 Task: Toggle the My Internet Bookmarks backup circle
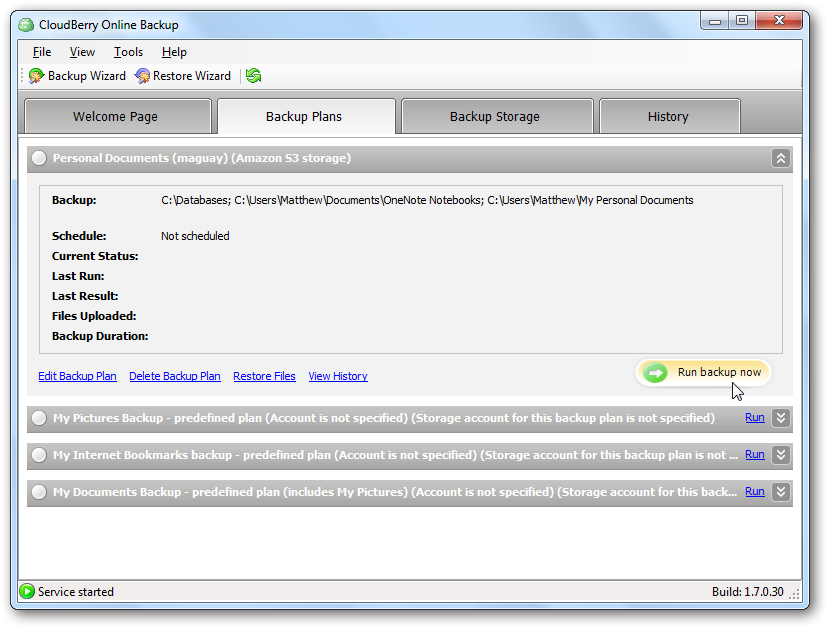(x=39, y=455)
